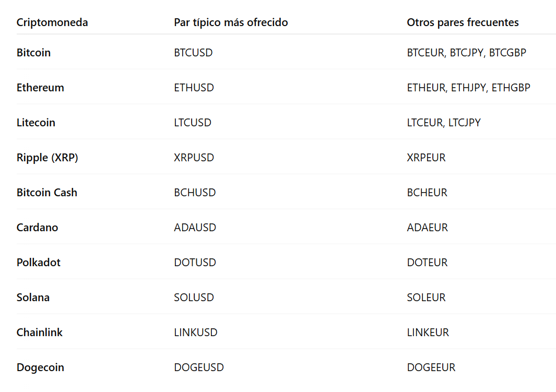Click the Otros pares frecuentes header
Screen dimensions: 556x392
[463, 22]
